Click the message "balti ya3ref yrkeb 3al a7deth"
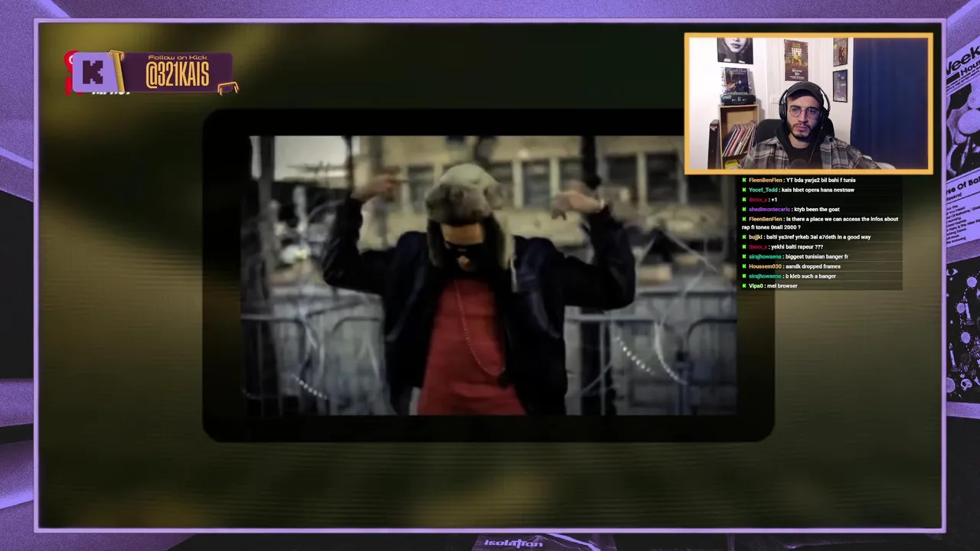The image size is (980, 551). coord(818,237)
